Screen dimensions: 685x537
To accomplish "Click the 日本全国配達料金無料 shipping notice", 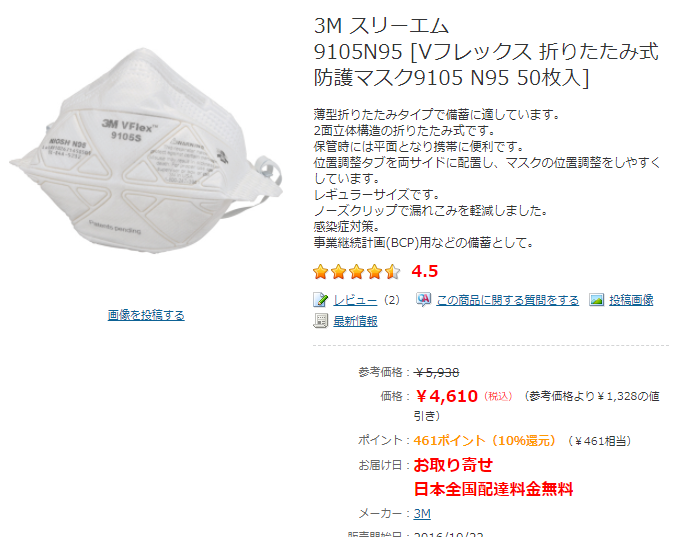I will (493, 489).
